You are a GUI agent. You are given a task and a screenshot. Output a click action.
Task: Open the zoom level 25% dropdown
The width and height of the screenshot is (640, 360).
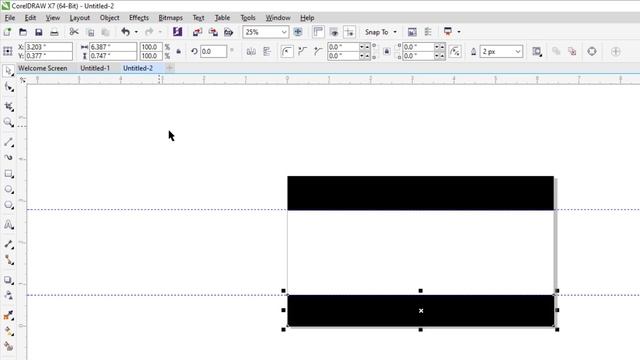284,32
